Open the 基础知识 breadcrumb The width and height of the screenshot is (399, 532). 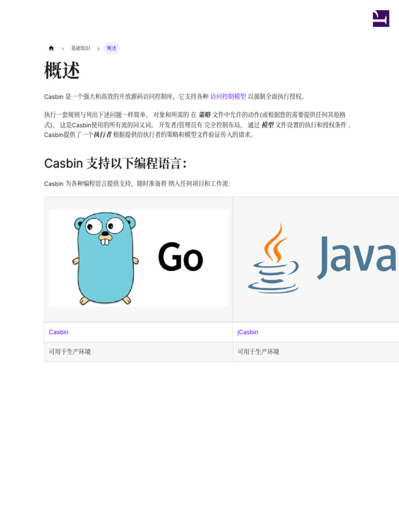(81, 48)
